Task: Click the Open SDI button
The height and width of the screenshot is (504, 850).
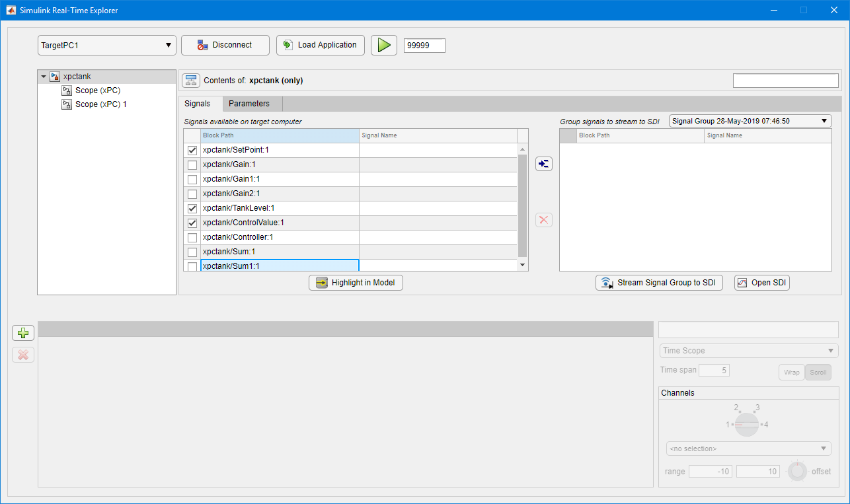Action: tap(762, 283)
